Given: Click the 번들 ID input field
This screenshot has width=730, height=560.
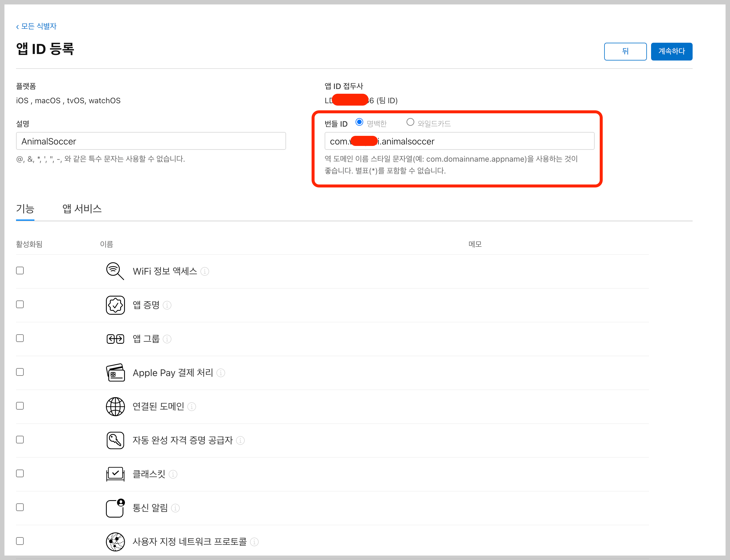Looking at the screenshot, I should click(x=460, y=141).
